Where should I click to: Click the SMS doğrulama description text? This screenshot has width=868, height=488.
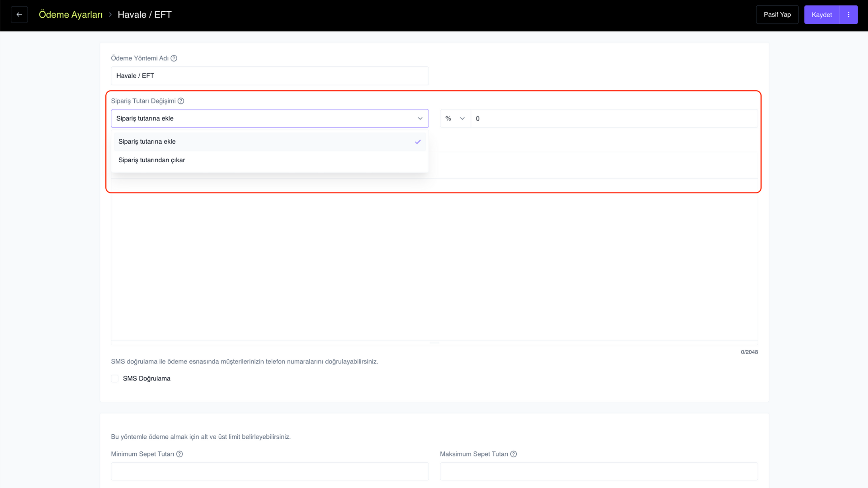pos(245,361)
